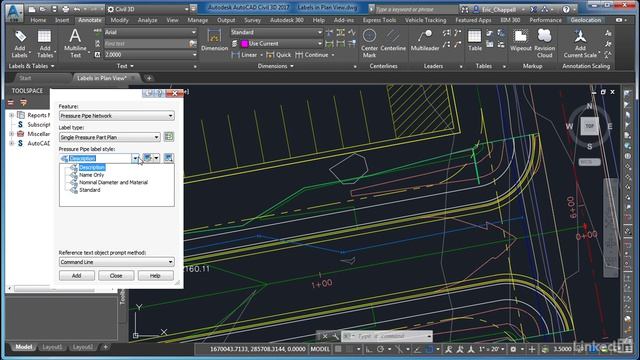This screenshot has width=640, height=360.
Task: Select the Multileader tool
Action: point(424,40)
